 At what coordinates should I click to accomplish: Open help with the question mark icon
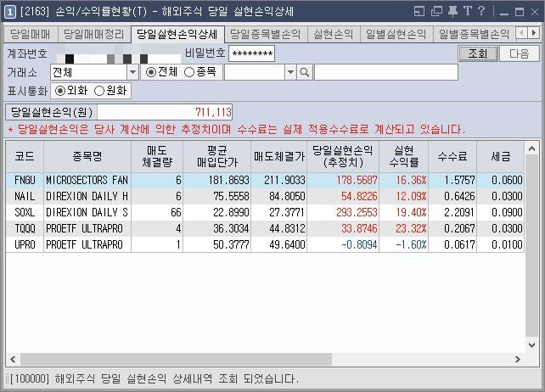click(x=481, y=11)
